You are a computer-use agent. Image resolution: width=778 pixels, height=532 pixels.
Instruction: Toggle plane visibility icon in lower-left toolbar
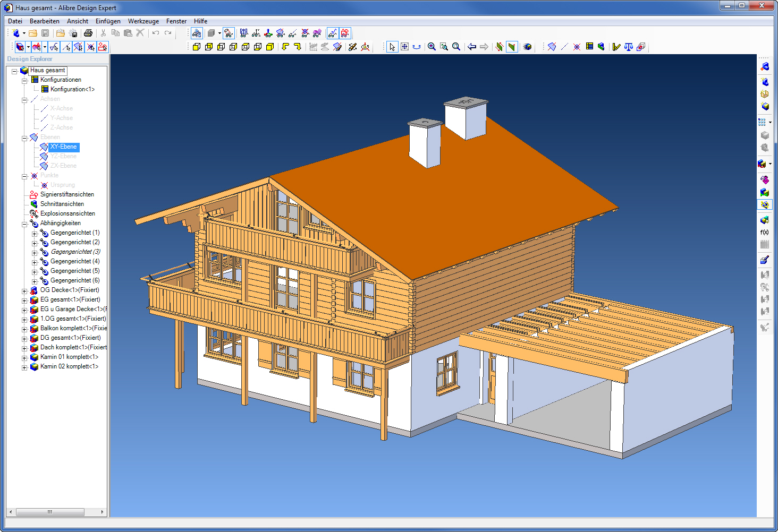[78, 47]
